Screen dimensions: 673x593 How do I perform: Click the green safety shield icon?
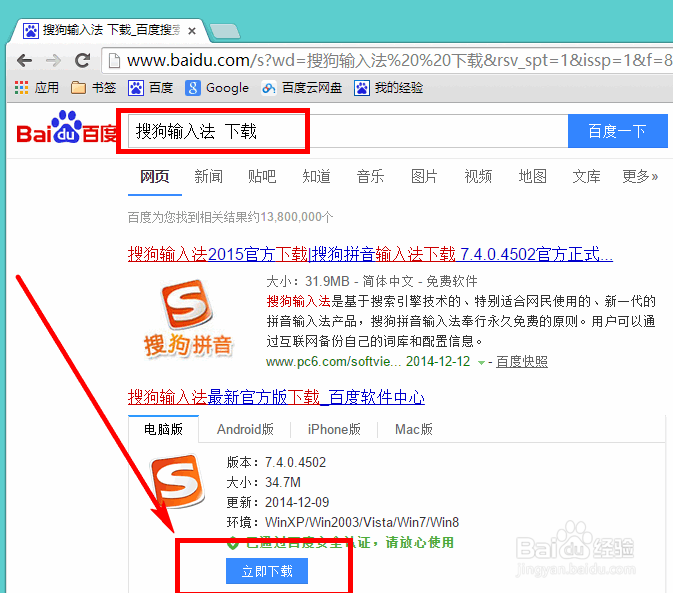coord(233,543)
